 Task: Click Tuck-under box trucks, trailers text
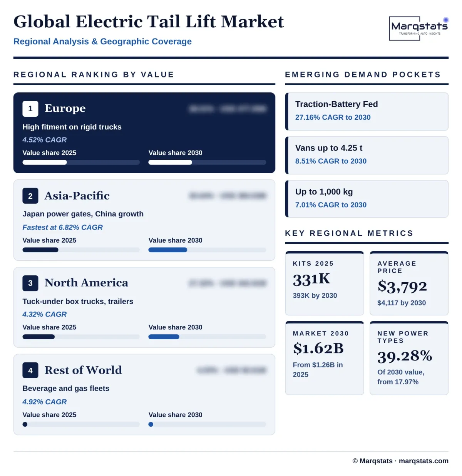[x=78, y=302]
